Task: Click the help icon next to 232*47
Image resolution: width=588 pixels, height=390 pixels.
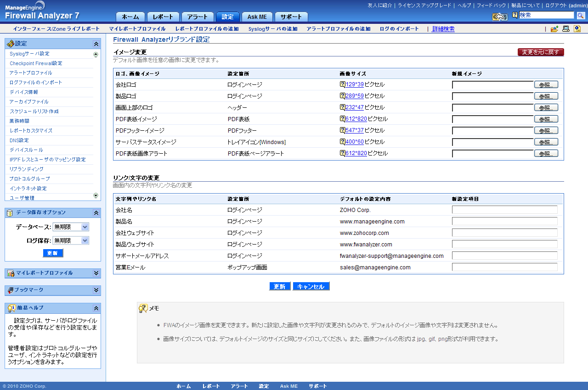Action: click(x=342, y=107)
